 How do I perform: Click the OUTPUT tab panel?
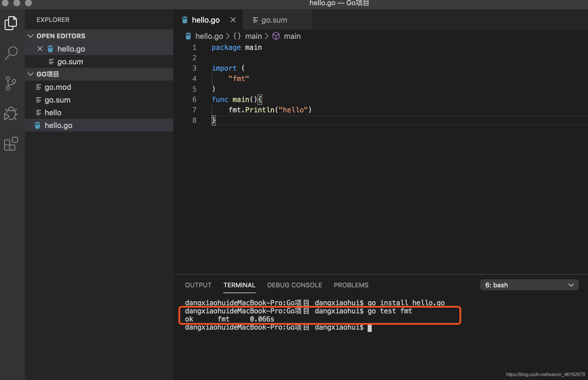click(198, 285)
